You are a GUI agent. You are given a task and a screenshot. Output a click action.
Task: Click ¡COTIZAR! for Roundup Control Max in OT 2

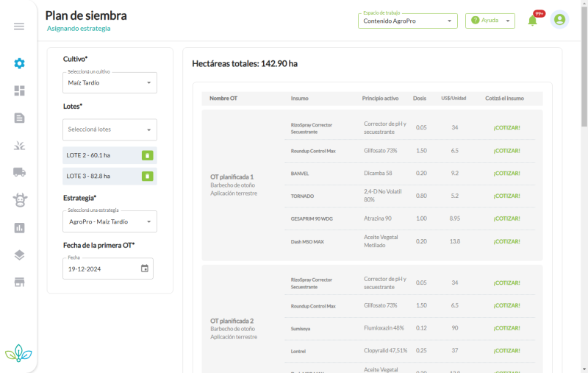point(506,305)
